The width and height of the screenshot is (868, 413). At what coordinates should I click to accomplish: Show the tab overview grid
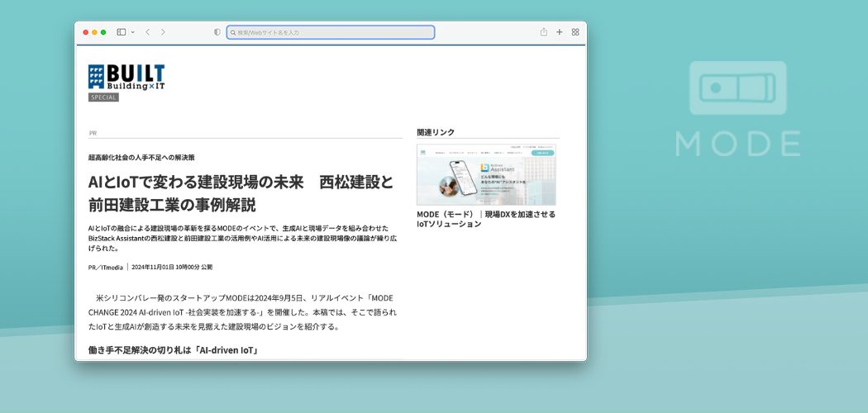pyautogui.click(x=575, y=32)
